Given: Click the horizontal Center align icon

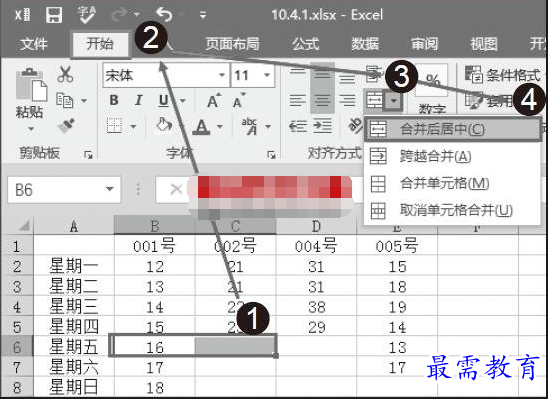Looking at the screenshot, I should (x=322, y=101).
